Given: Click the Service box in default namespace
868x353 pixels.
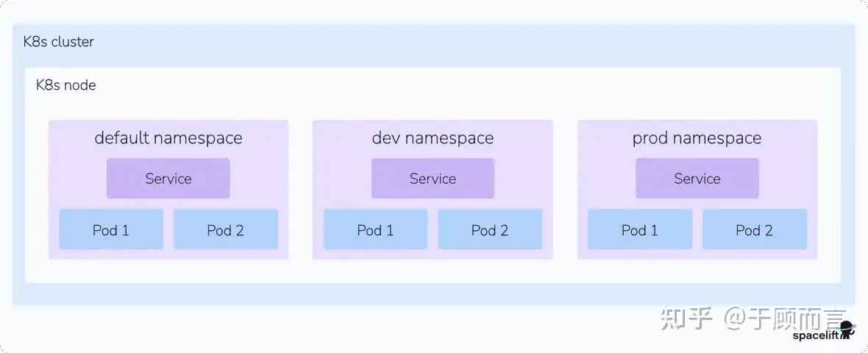Looking at the screenshot, I should pyautogui.click(x=168, y=178).
